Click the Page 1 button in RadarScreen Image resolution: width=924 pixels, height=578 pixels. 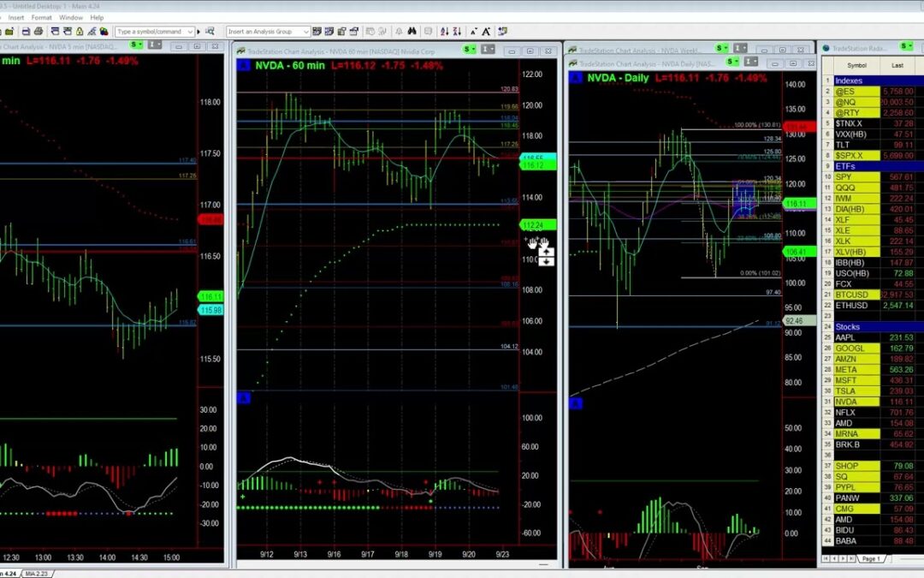871,558
